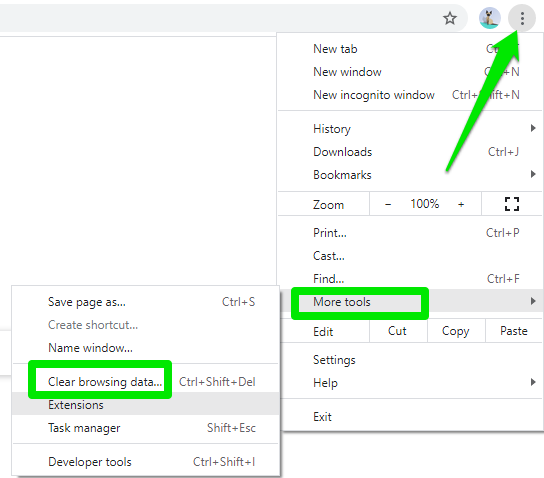The height and width of the screenshot is (478, 544).
Task: Toggle fullscreen mode icon in Zoom row
Action: [x=512, y=204]
